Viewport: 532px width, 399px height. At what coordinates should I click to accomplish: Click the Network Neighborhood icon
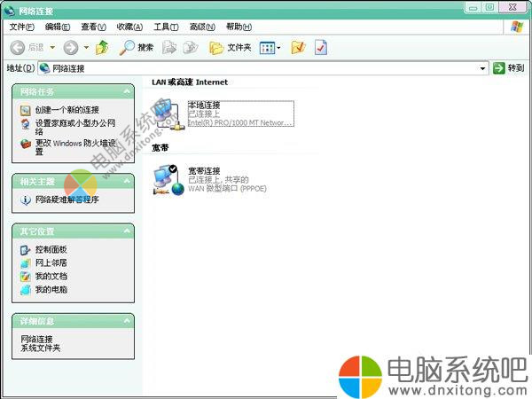click(x=26, y=263)
